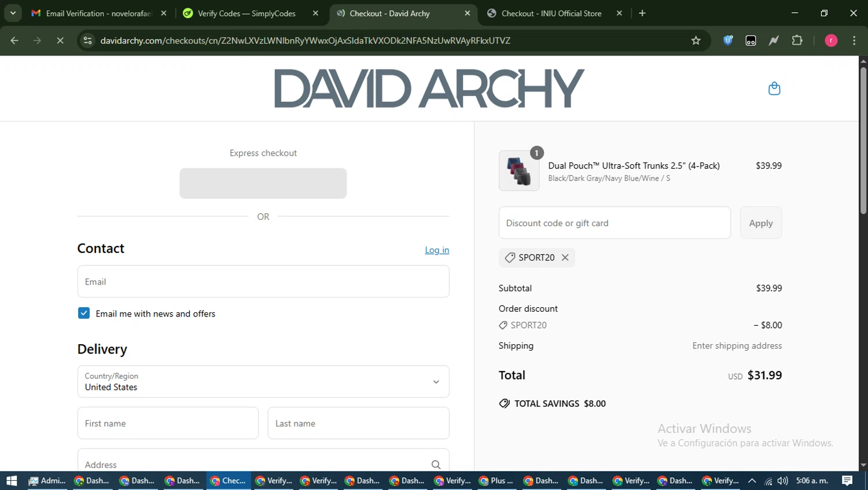Close the Email Verification tab

[164, 13]
